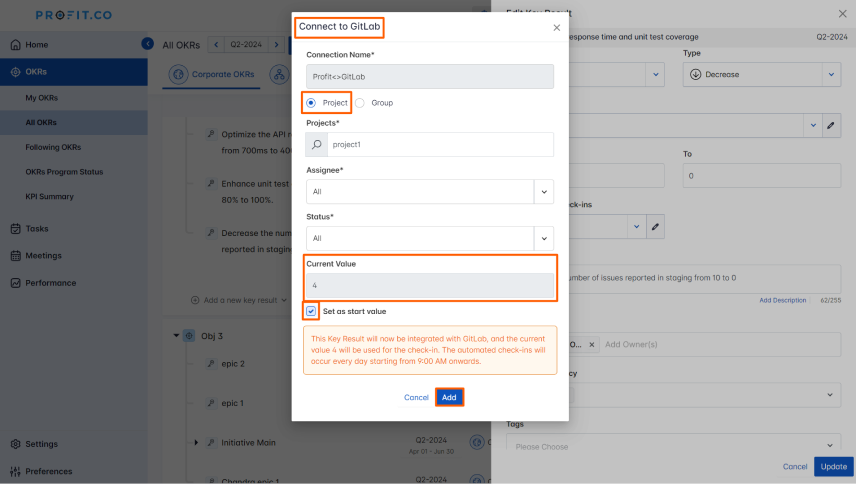Click the Connection Name field
This screenshot has height=484, width=856.
(x=430, y=76)
